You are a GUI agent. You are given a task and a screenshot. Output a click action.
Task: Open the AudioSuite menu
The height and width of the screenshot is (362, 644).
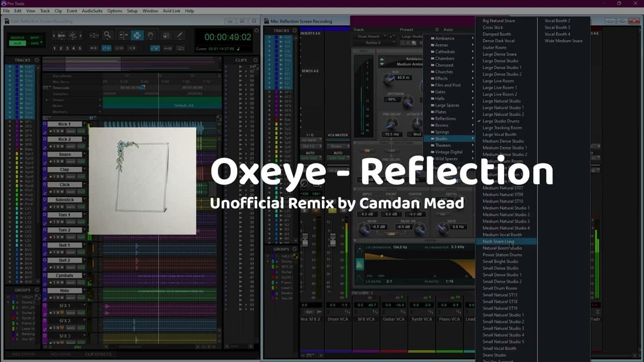tap(92, 11)
